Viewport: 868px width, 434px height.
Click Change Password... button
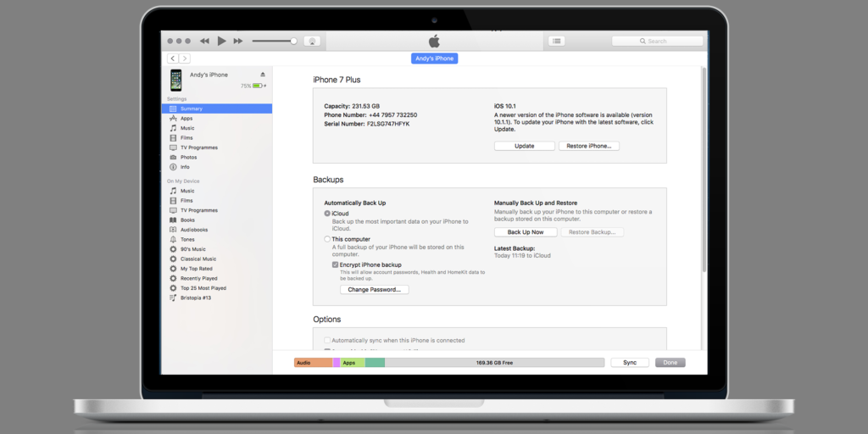coord(374,290)
